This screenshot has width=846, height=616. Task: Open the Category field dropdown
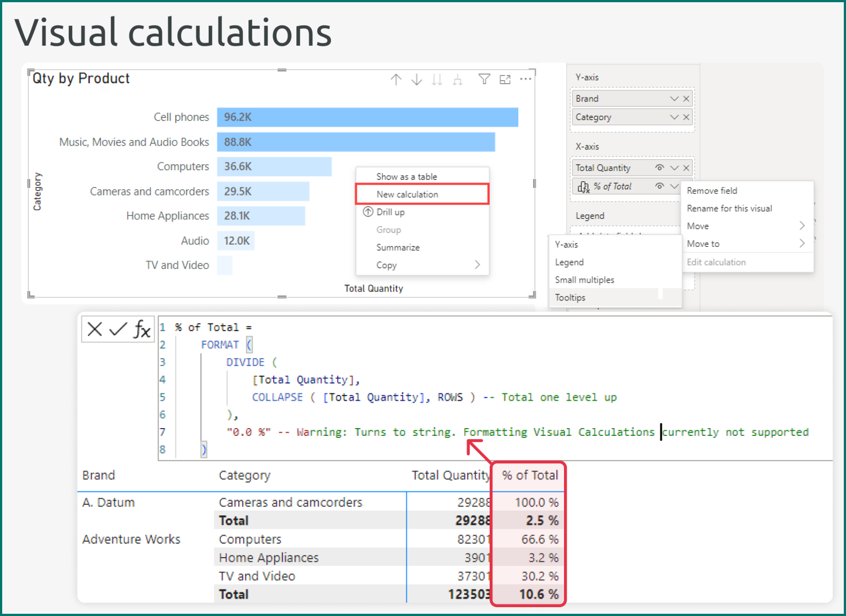tap(674, 117)
